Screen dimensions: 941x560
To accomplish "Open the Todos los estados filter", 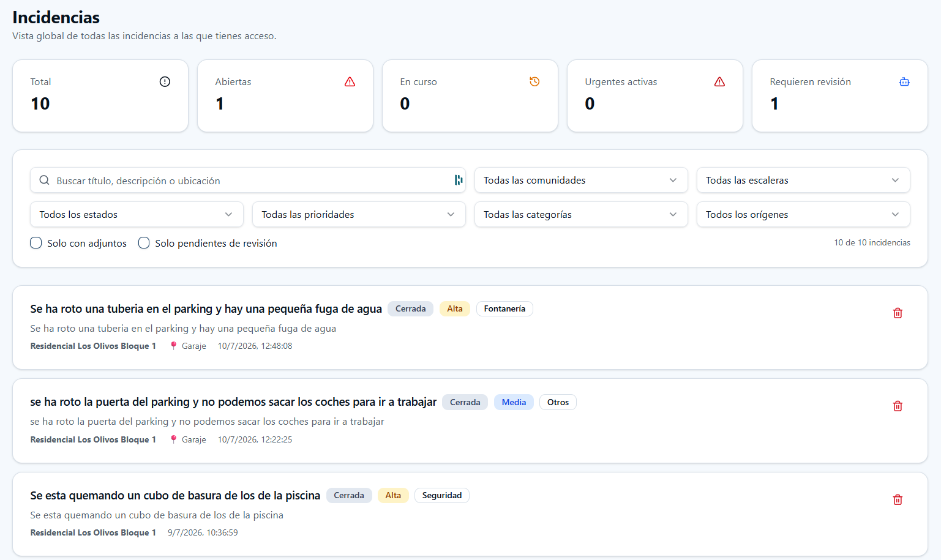I will point(137,214).
